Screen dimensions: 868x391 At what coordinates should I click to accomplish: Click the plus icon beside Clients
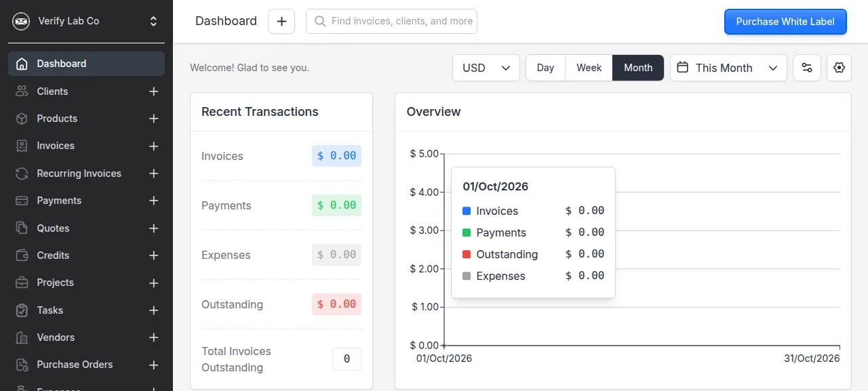coord(154,91)
